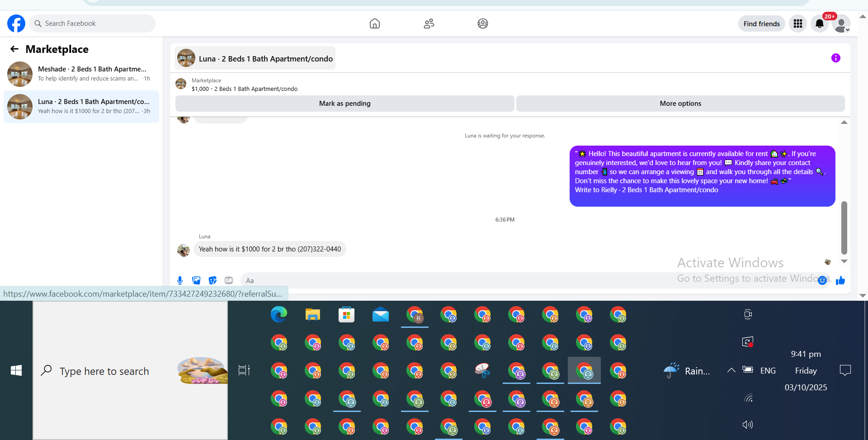Click the battery icon in system tray
The height and width of the screenshot is (440, 868).
pos(748,370)
